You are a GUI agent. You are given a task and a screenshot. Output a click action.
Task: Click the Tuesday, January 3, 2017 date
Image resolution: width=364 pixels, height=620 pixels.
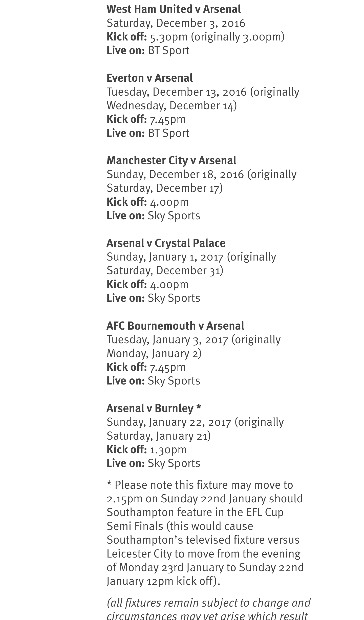tap(167, 340)
